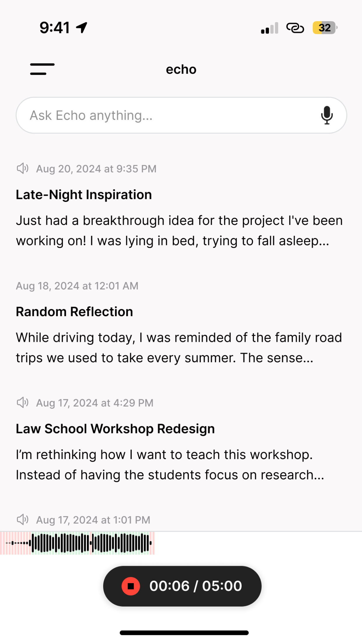Play audio for Law School Workshop note

click(22, 403)
